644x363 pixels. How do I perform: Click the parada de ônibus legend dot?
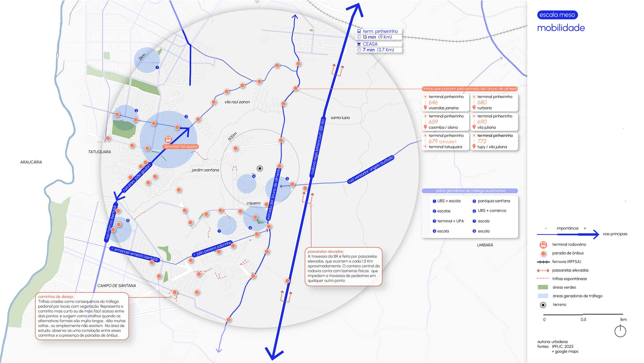[x=543, y=253]
